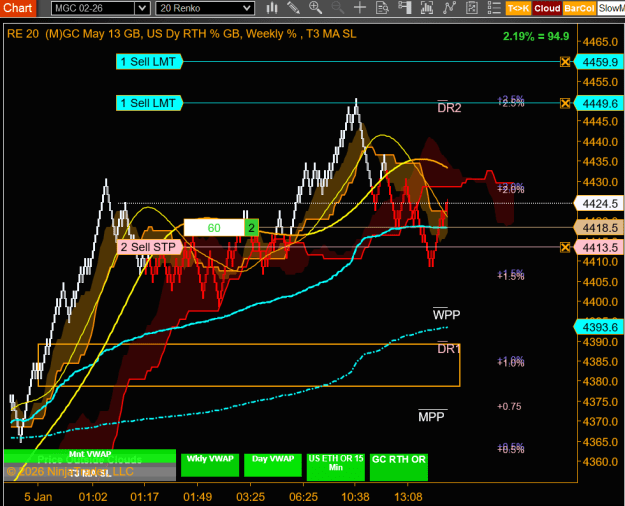Image resolution: width=625 pixels, height=506 pixels.
Task: Toggle the BarCol button
Action: (580, 8)
